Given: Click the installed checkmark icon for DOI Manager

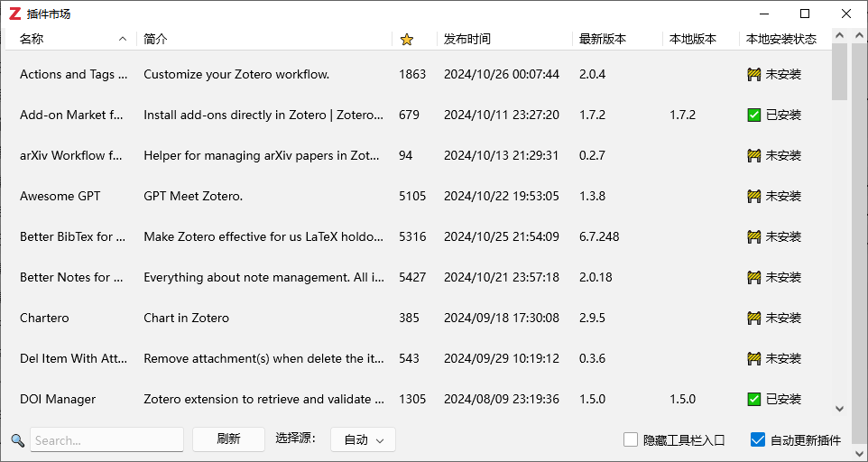Looking at the screenshot, I should 753,399.
